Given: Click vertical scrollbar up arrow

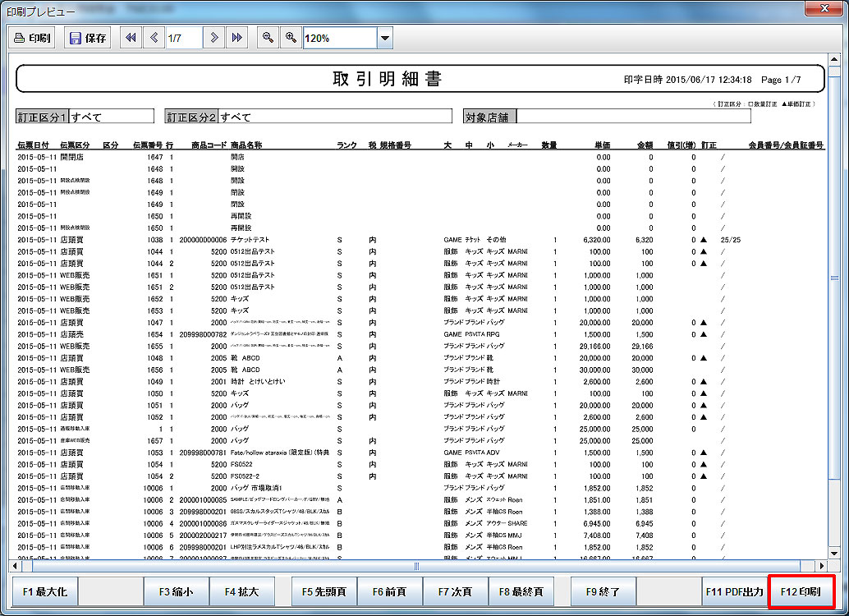Looking at the screenshot, I should click(834, 60).
